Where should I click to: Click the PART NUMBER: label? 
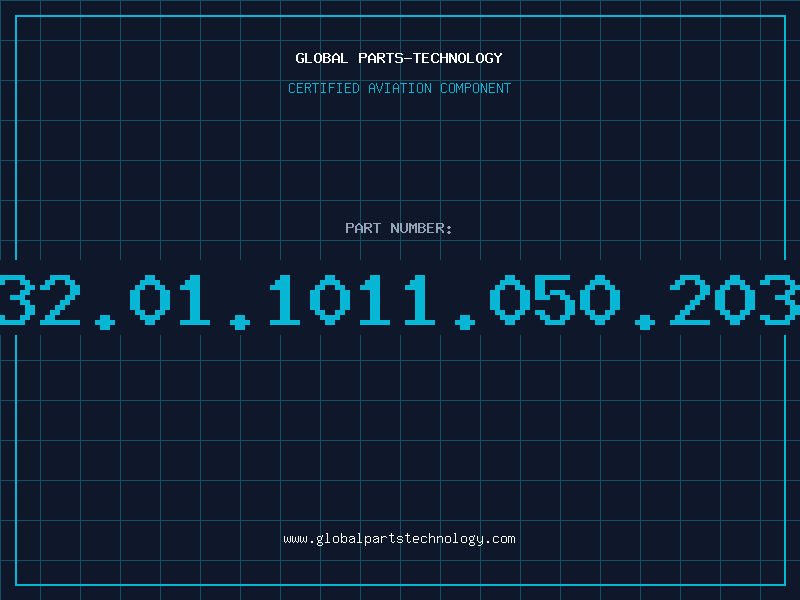[x=399, y=228]
